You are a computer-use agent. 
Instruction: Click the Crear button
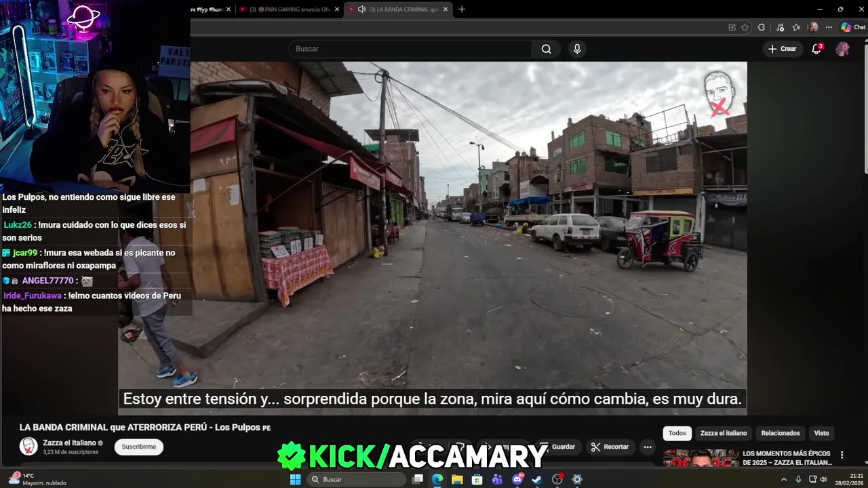coord(782,49)
